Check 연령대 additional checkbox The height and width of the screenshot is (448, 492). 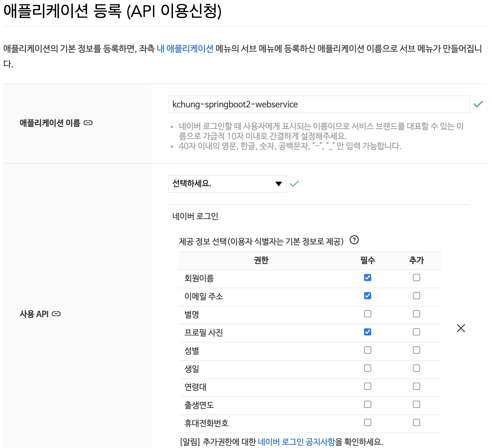coord(416,386)
